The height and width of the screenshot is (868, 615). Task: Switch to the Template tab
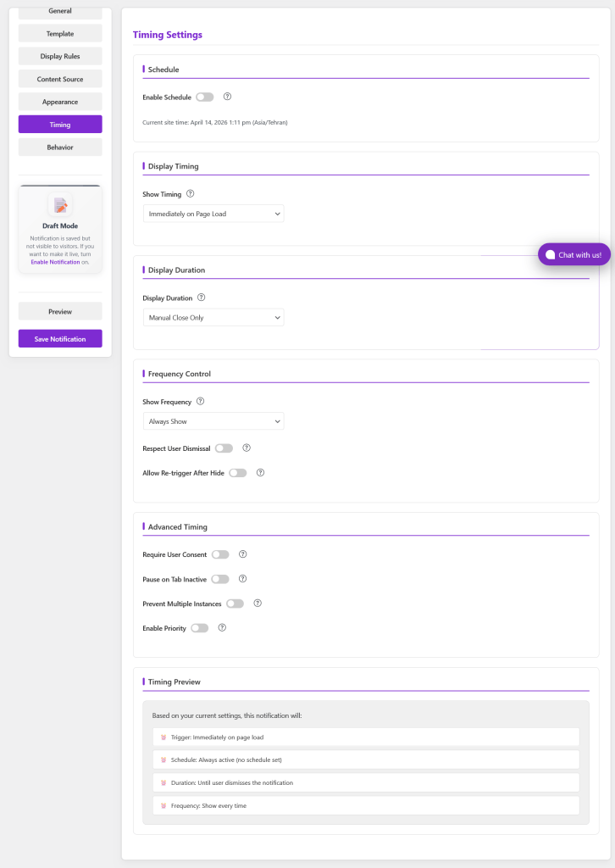pyautogui.click(x=60, y=33)
